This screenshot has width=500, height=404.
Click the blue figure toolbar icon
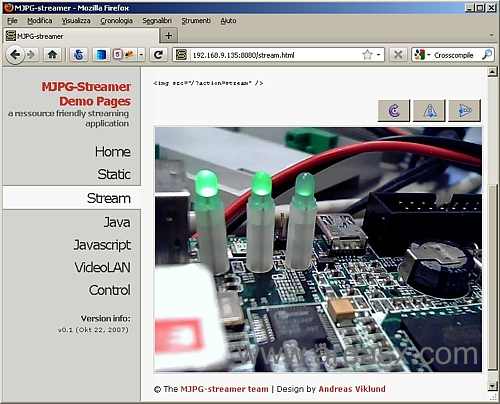(79, 55)
